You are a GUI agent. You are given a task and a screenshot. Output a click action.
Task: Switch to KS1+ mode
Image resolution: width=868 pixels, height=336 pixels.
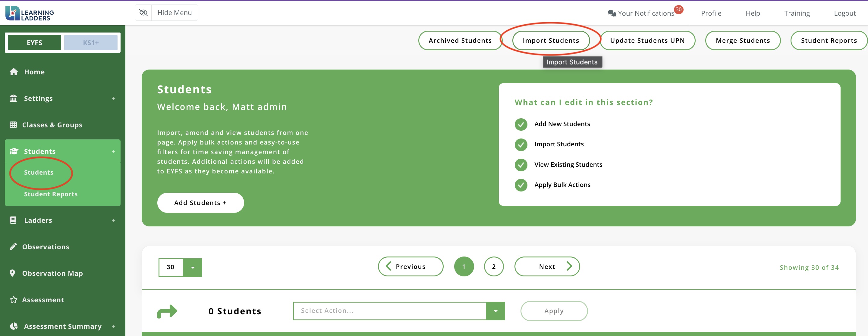[91, 43]
